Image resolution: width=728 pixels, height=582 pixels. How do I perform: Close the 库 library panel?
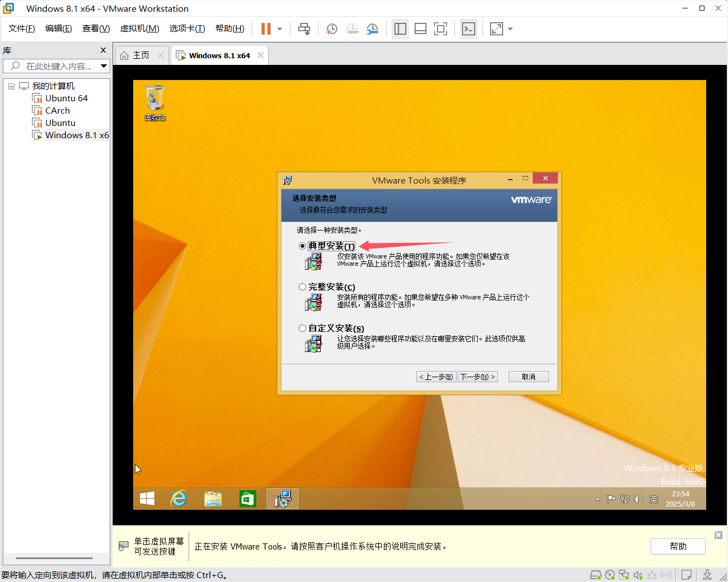click(x=103, y=50)
